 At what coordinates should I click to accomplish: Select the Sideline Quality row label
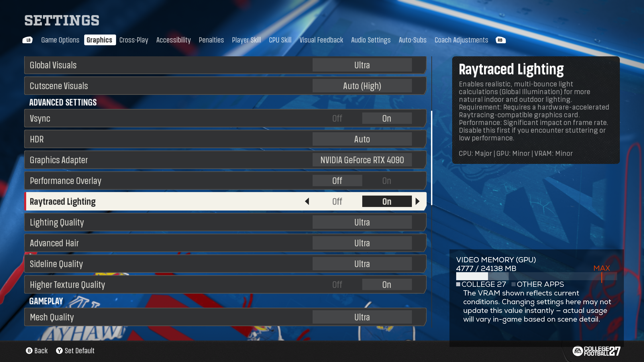coord(56,264)
